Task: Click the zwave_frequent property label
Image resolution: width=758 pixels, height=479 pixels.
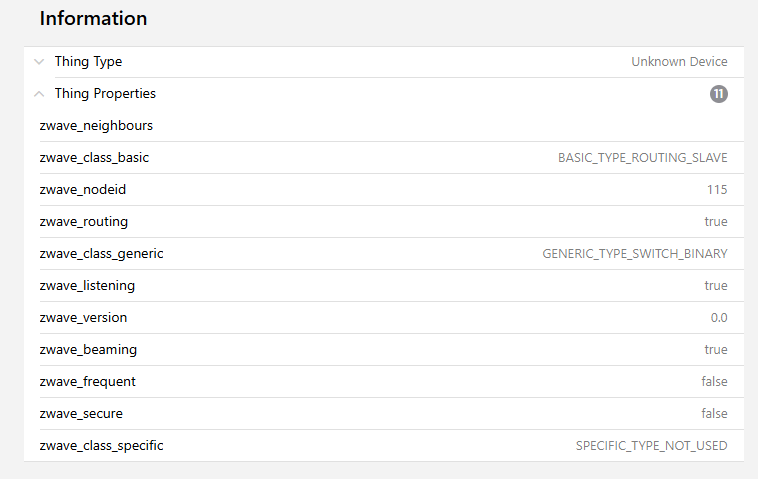Action: [87, 382]
